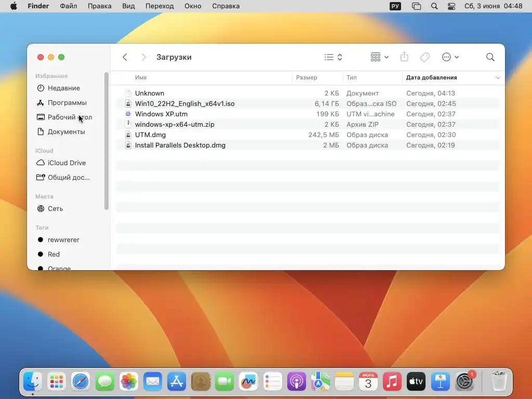
Task: Go back with the Finder back arrow
Action: pyautogui.click(x=125, y=57)
